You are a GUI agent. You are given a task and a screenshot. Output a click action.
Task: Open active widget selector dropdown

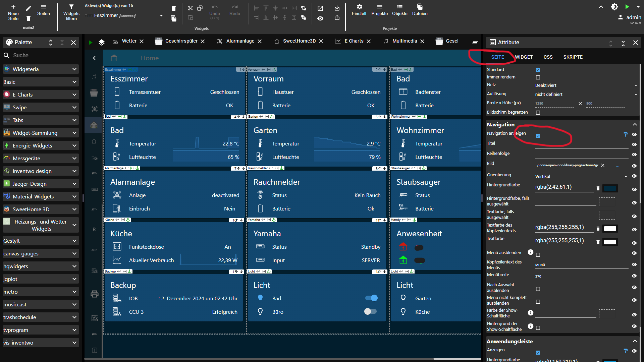pos(161,16)
